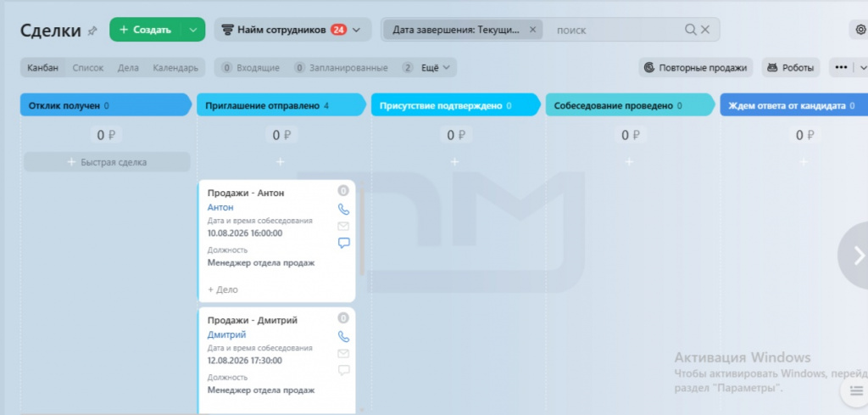Switch to the Канбан view tab

pos(43,68)
